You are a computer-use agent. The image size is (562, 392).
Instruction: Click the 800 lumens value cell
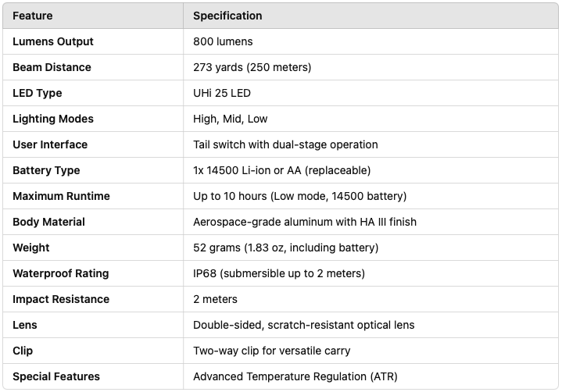pyautogui.click(x=223, y=41)
